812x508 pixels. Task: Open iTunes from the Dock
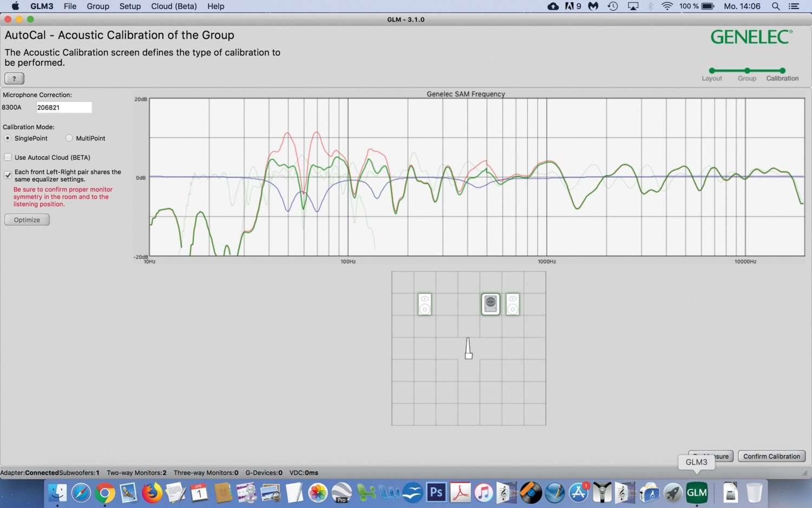tap(484, 492)
